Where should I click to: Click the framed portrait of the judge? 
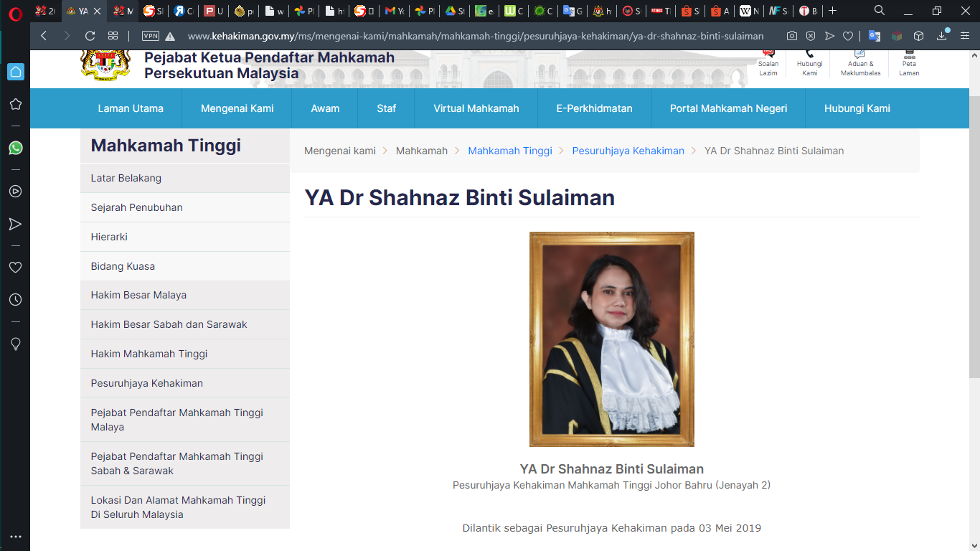click(611, 339)
